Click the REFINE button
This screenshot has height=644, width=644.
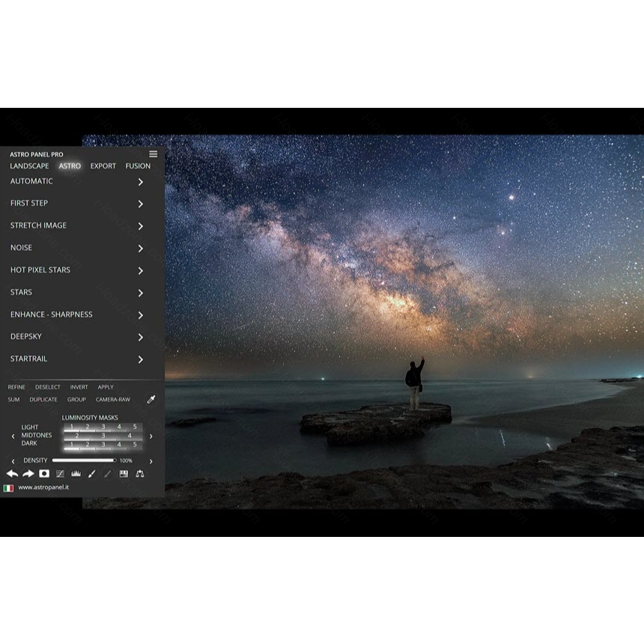(x=16, y=387)
